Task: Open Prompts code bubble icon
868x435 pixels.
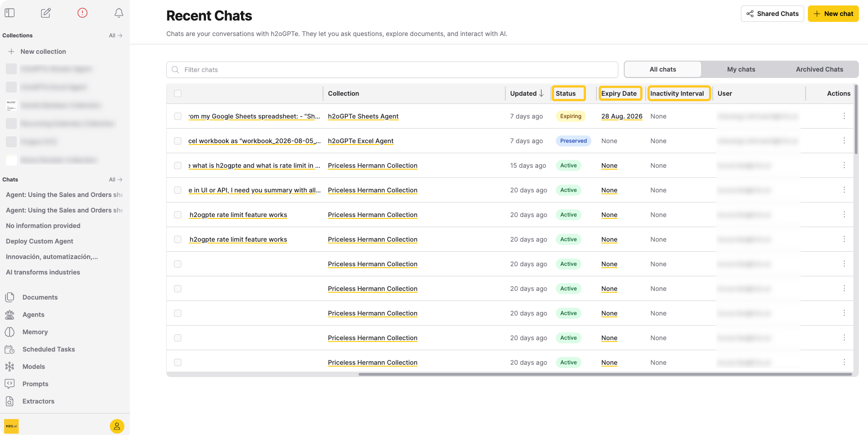Action: 10,384
